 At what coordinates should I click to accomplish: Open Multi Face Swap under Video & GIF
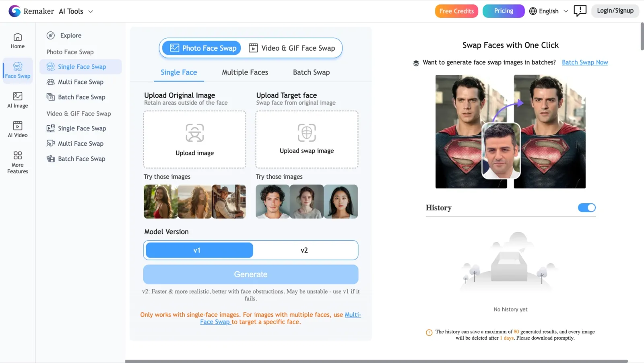coord(80,144)
